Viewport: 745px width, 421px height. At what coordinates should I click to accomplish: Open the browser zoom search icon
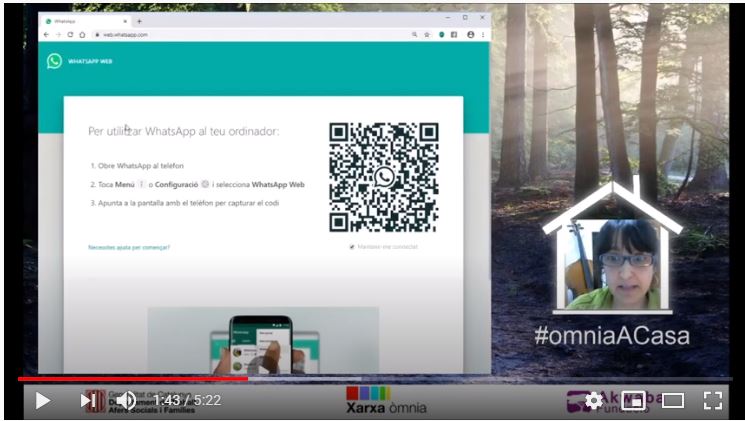tap(414, 35)
